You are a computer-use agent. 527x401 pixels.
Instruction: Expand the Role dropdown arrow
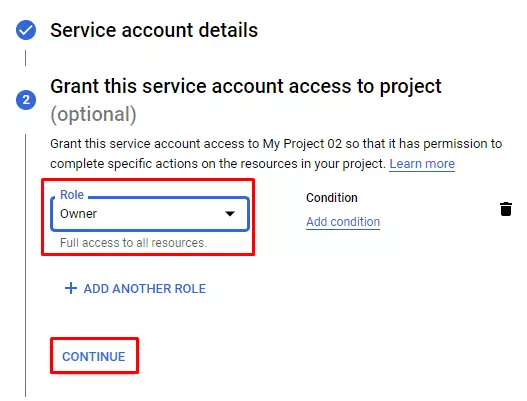tap(230, 213)
